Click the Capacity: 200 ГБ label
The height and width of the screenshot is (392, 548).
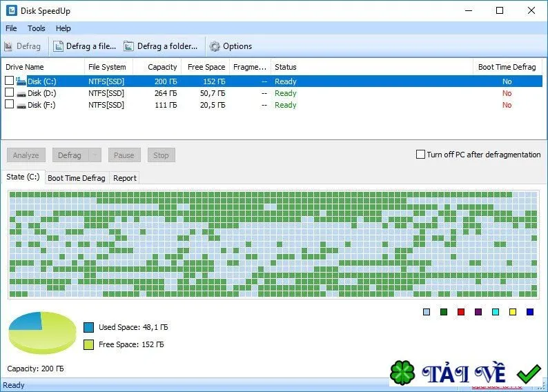[35, 369]
